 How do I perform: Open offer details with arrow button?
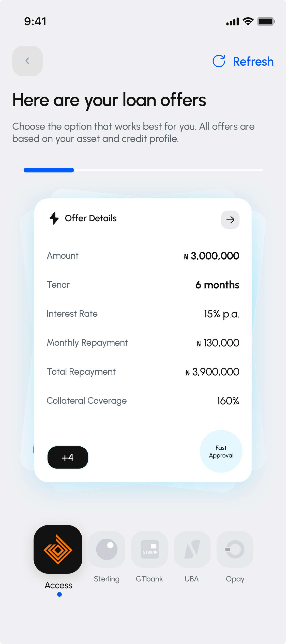pos(230,220)
